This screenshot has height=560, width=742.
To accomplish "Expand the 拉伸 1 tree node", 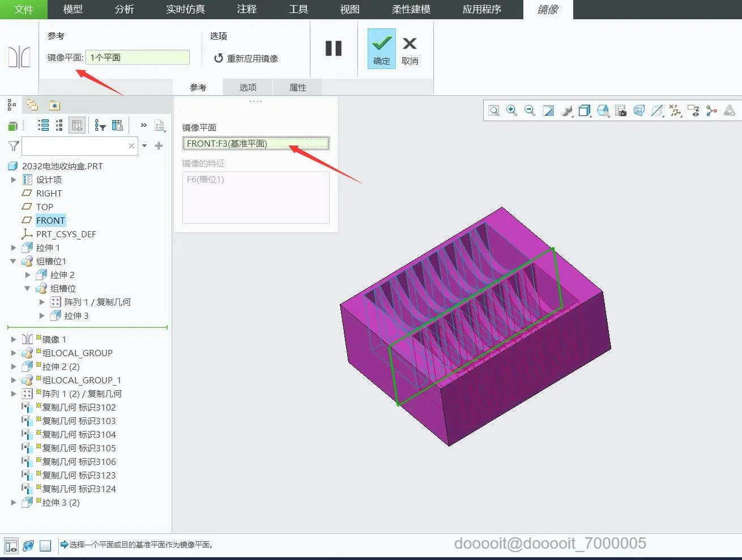I will click(x=14, y=247).
